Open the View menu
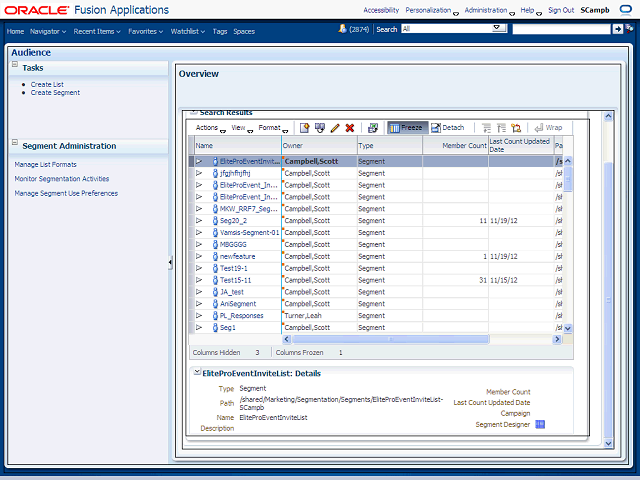Image resolution: width=640 pixels, height=480 pixels. click(x=242, y=128)
